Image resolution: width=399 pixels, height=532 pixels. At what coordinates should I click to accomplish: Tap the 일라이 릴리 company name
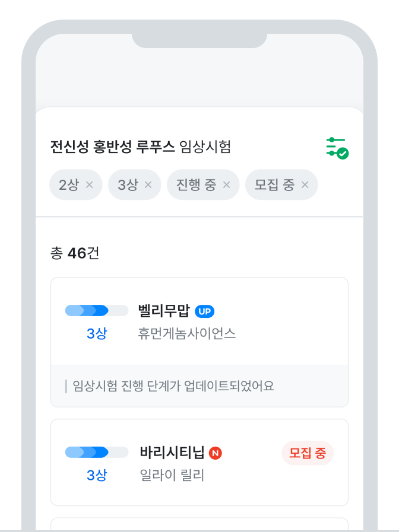click(x=172, y=475)
